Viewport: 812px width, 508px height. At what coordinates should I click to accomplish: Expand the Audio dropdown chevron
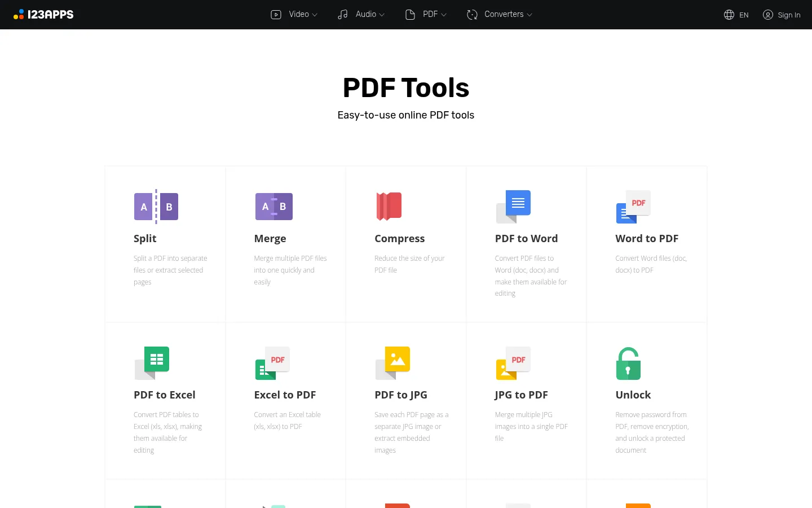click(382, 15)
